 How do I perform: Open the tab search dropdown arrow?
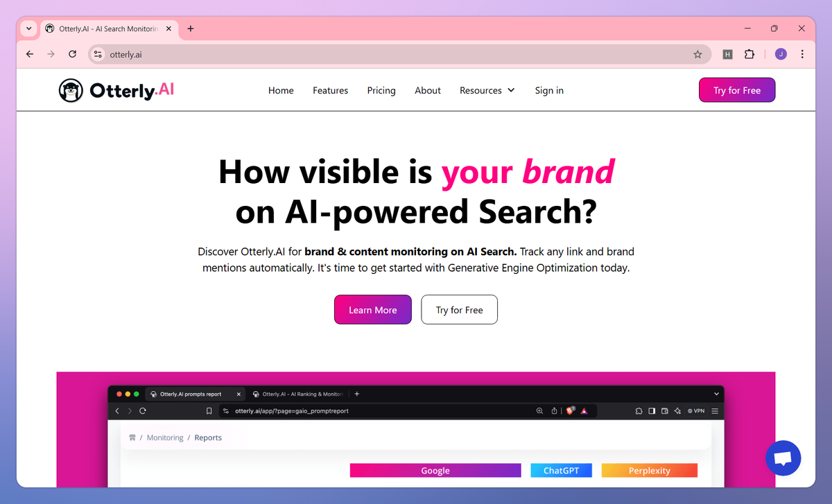28,28
